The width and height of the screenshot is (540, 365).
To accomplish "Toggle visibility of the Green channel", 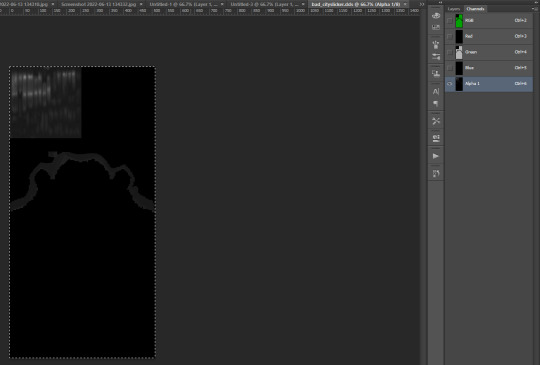I will tap(450, 52).
